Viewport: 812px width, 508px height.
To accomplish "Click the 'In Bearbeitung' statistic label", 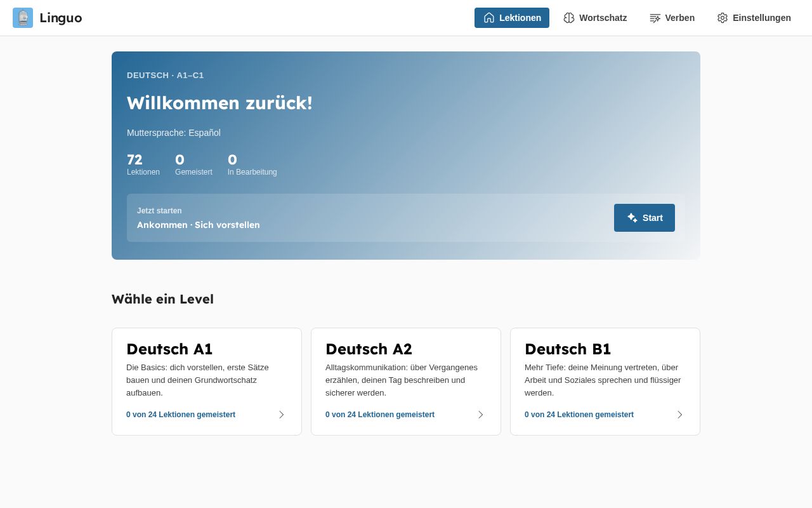I will (x=252, y=172).
